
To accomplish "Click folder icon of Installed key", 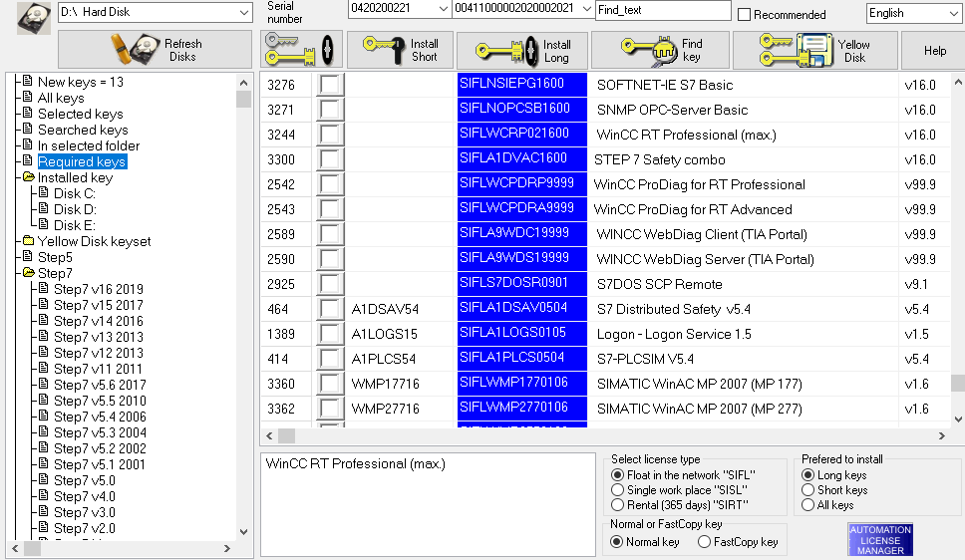I will tap(28, 176).
